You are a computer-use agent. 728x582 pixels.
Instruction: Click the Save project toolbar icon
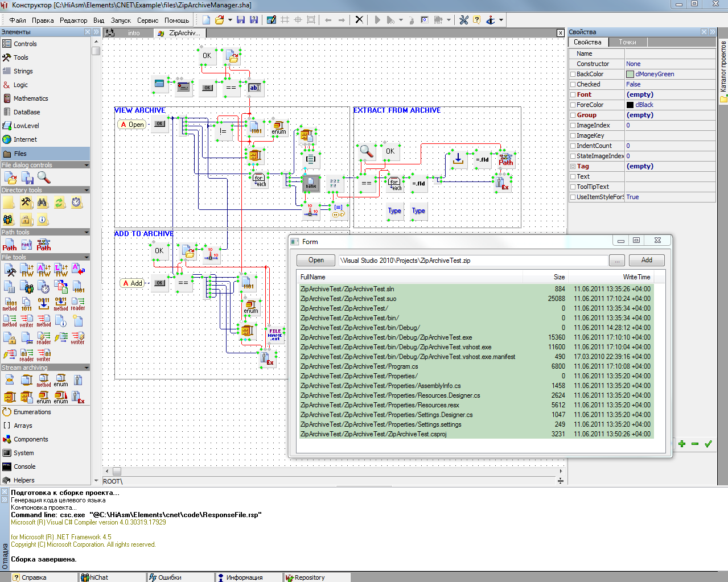pos(241,20)
